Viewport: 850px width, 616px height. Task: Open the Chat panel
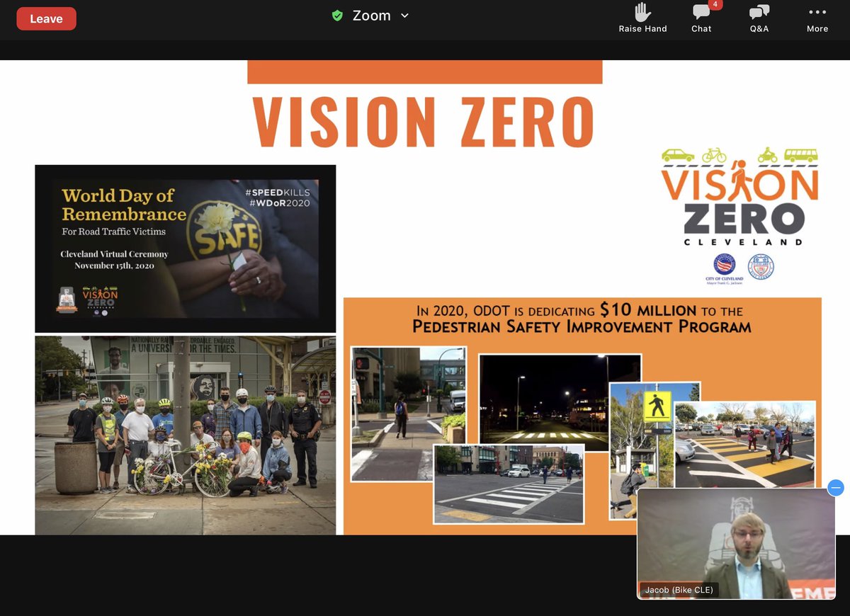tap(701, 18)
